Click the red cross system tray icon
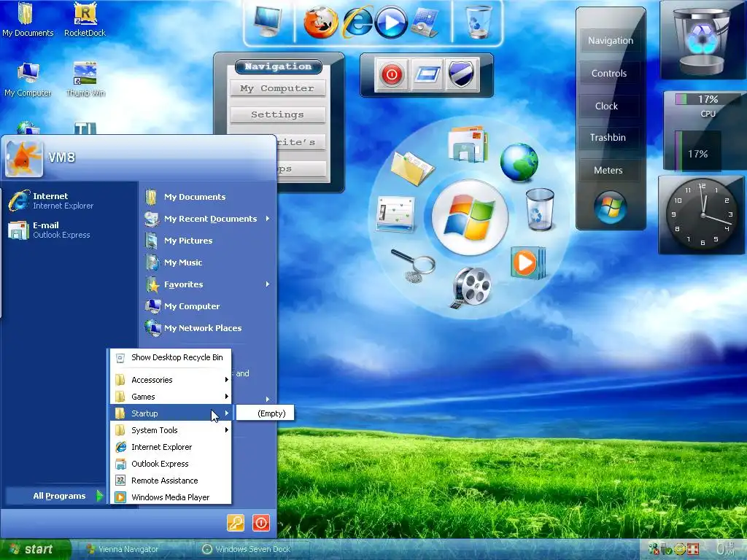Viewport: 747px width, 560px height. click(x=694, y=550)
